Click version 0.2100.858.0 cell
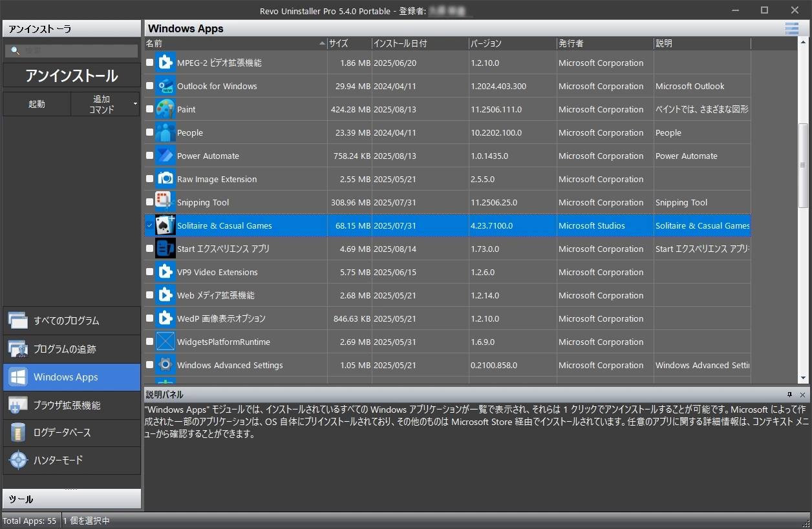Screen dimensions: 812x529 click(494, 365)
